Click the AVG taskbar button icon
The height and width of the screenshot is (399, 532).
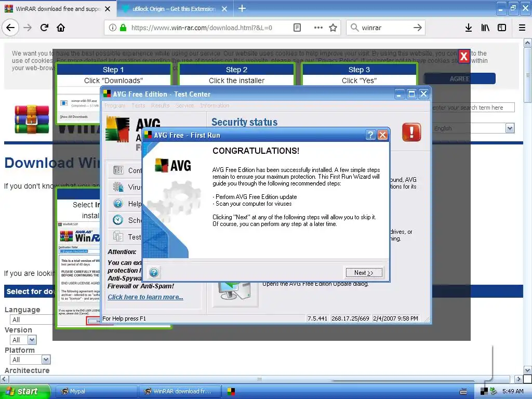coord(231,392)
